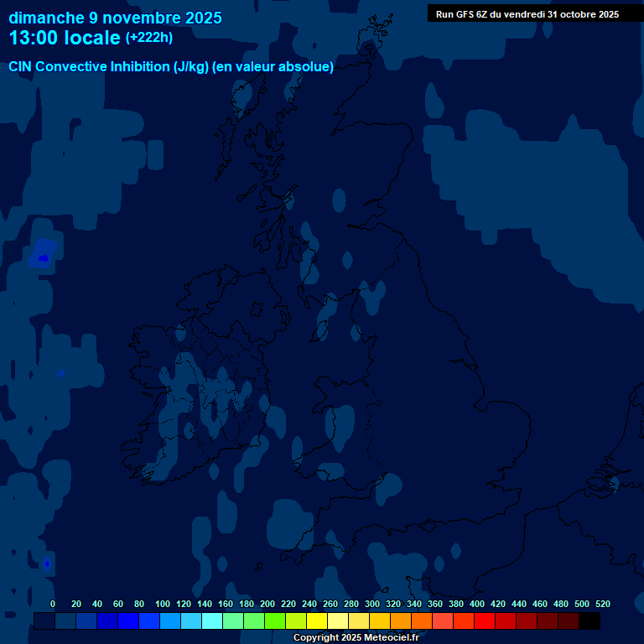Screen dimensions: 644x644
Task: Click the CIN Convective Inhibition map title
Action: (x=171, y=67)
